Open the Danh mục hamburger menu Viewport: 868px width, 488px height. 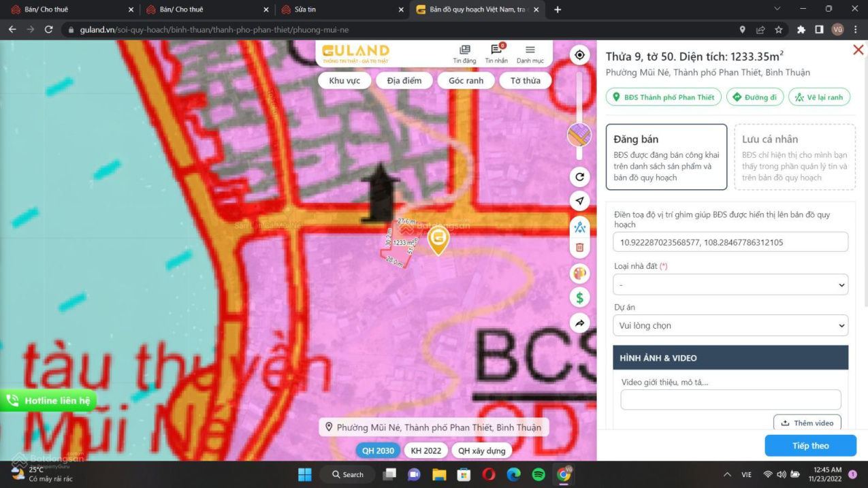(530, 54)
